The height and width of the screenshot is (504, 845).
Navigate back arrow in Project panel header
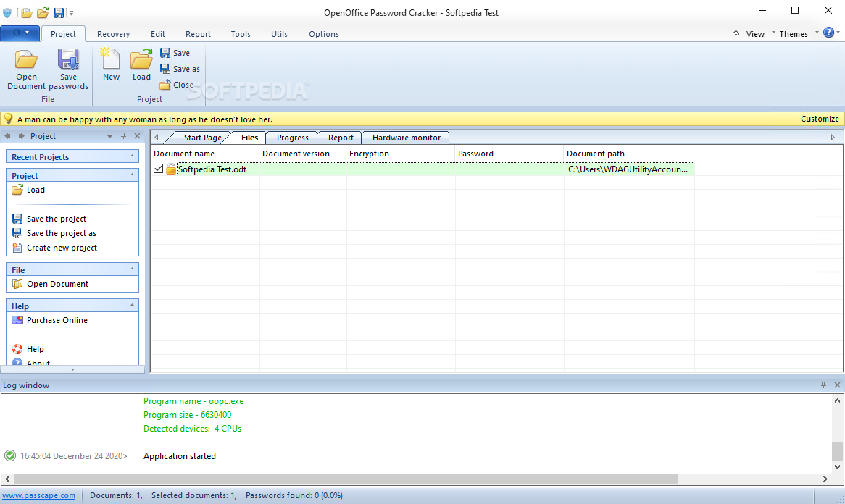(7, 135)
